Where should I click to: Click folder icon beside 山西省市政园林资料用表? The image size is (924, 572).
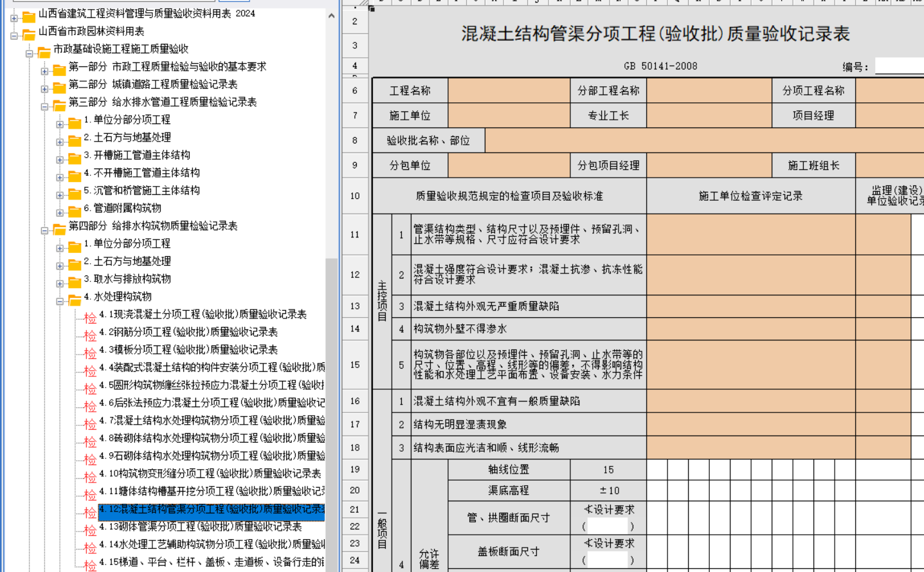coord(29,32)
